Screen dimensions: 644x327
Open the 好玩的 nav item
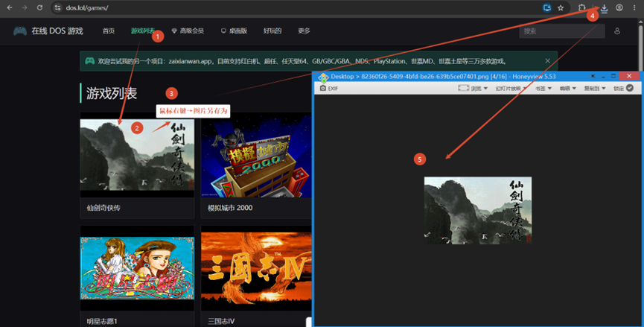click(x=272, y=31)
